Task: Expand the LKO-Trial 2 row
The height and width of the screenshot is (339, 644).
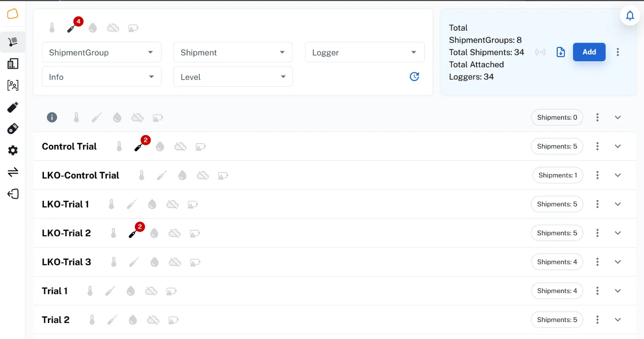Action: [618, 233]
